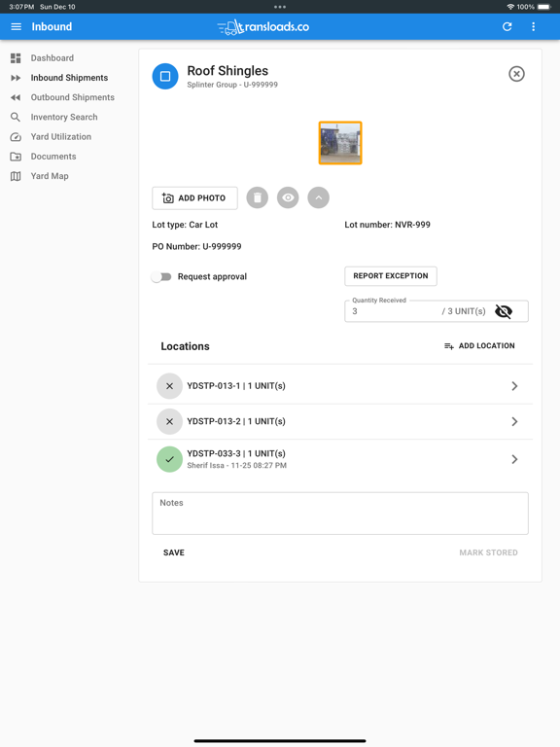Click the refresh icon in header
This screenshot has width=560, height=747.
(x=507, y=26)
